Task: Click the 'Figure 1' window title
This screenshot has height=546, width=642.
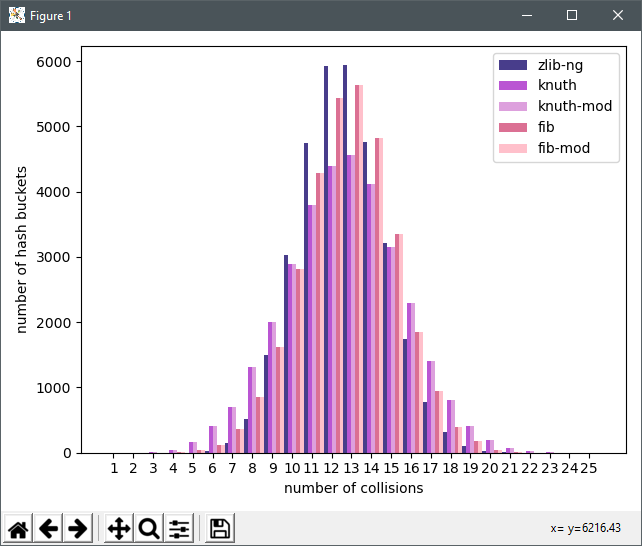Action: pyautogui.click(x=51, y=16)
